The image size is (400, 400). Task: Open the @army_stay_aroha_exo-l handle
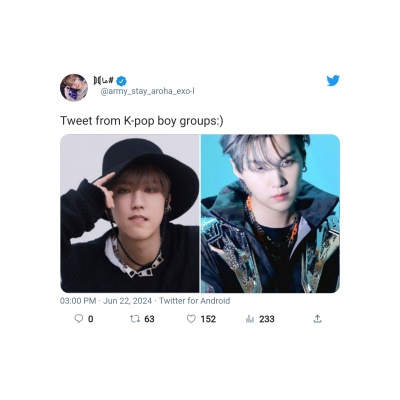[147, 91]
